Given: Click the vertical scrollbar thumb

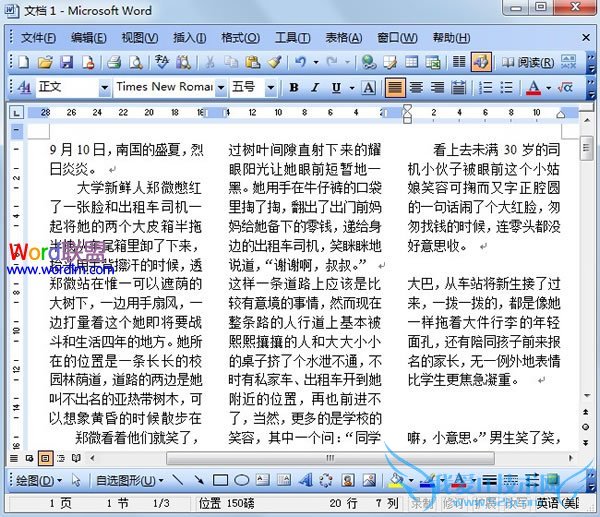Looking at the screenshot, I should (585, 148).
